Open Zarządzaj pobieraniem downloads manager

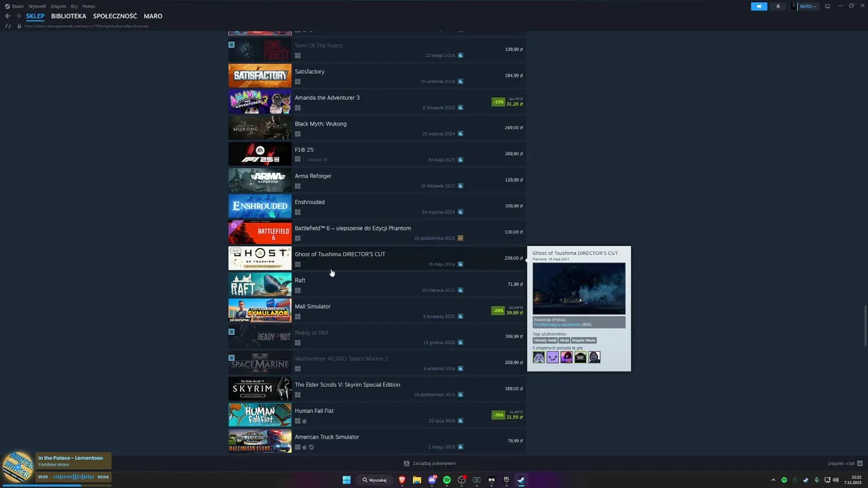[429, 464]
